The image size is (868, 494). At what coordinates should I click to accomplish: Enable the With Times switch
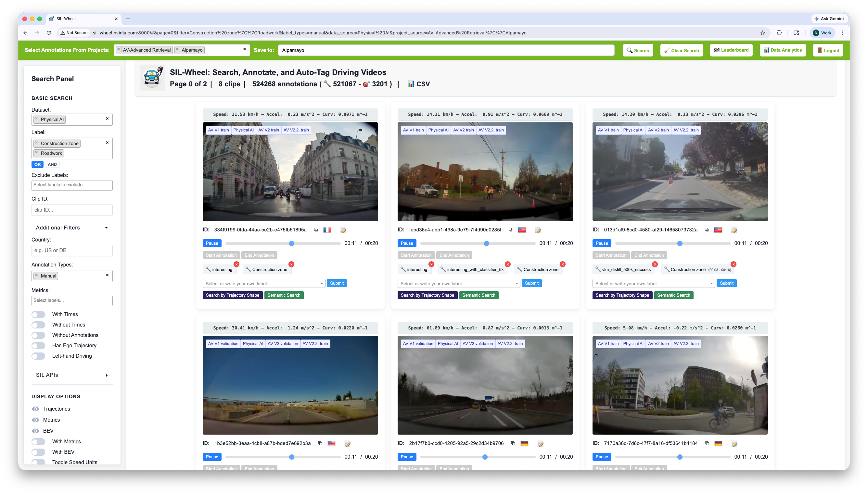[x=38, y=315]
